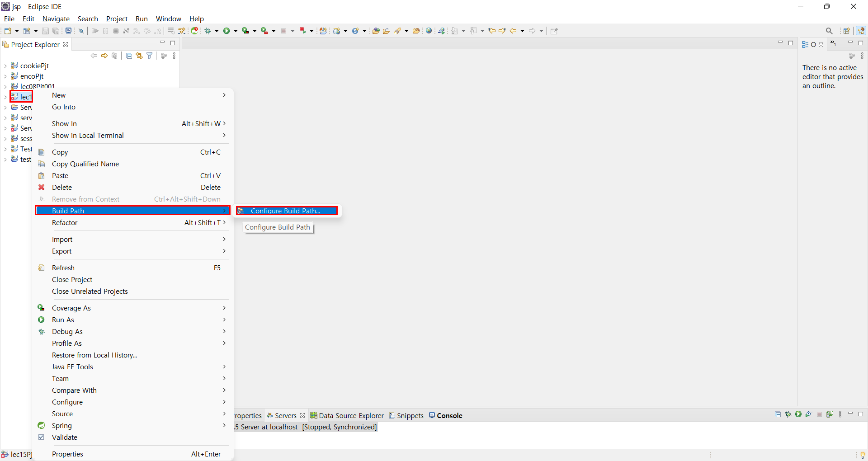
Task: Open the New button dropdown arrow
Action: pos(17,31)
